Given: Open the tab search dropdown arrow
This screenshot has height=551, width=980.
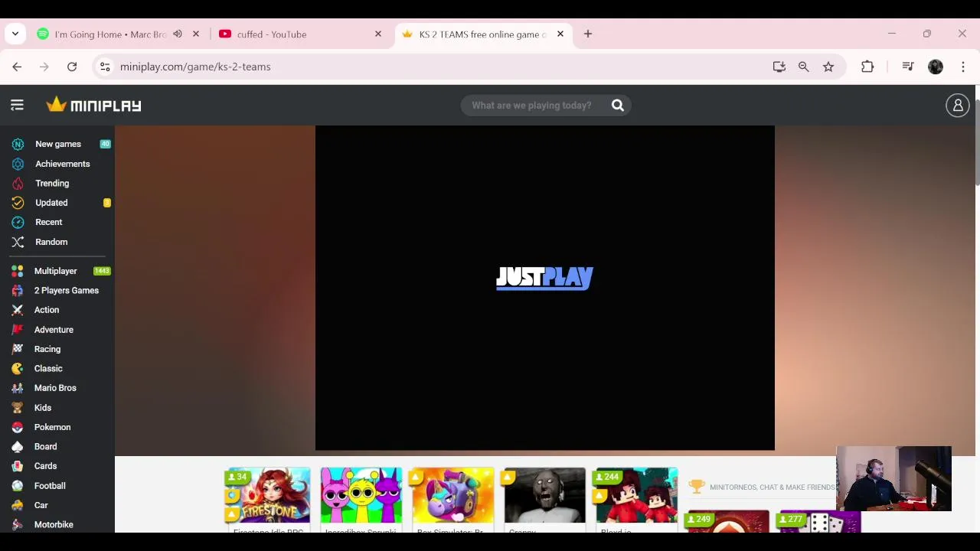Looking at the screenshot, I should point(15,34).
